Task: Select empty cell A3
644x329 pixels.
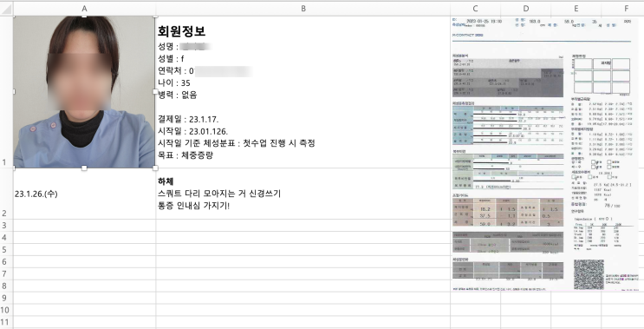Action: [x=84, y=225]
